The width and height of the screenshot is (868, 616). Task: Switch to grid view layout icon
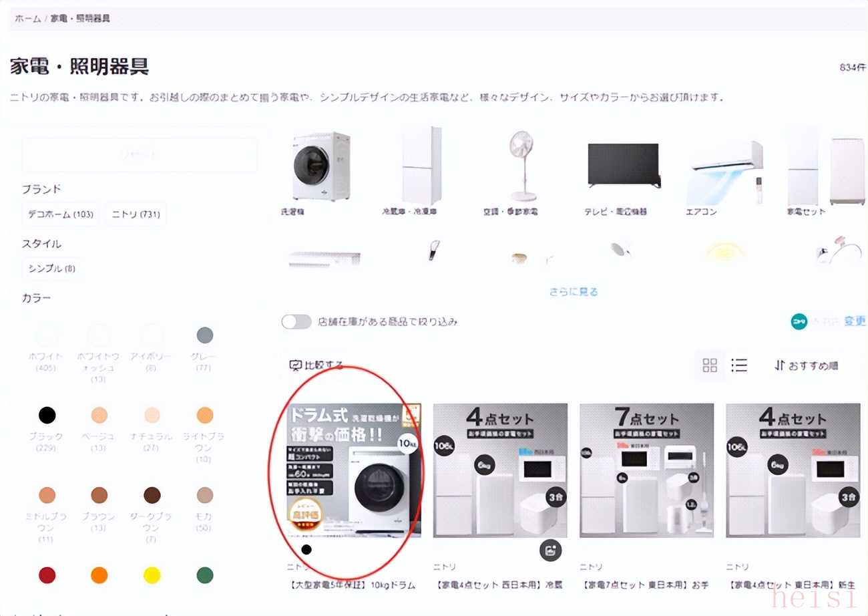tap(710, 365)
